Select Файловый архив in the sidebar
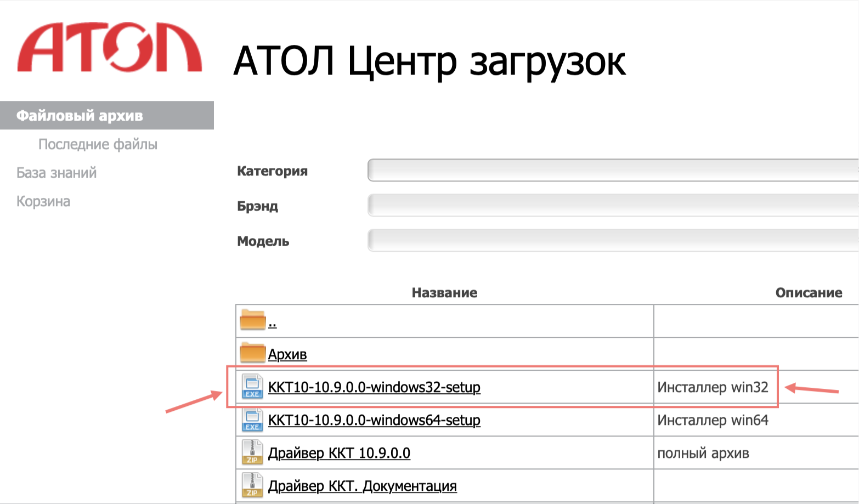The height and width of the screenshot is (504, 859). (107, 115)
